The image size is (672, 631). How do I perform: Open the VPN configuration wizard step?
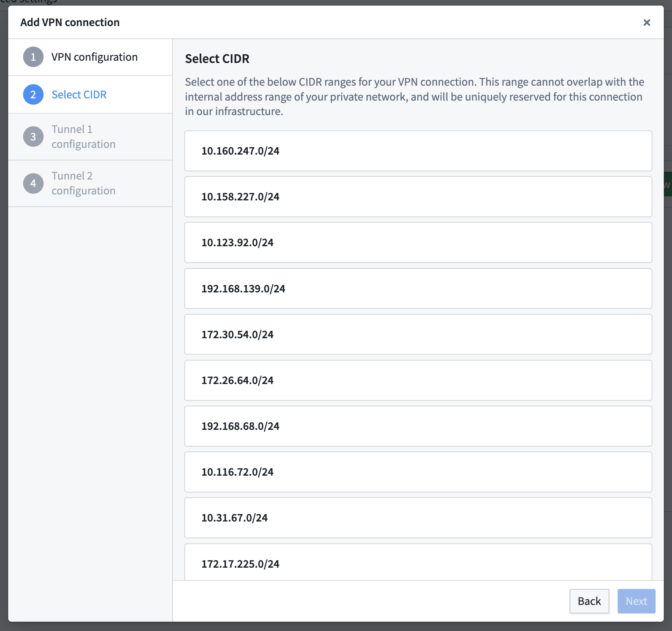(x=94, y=57)
